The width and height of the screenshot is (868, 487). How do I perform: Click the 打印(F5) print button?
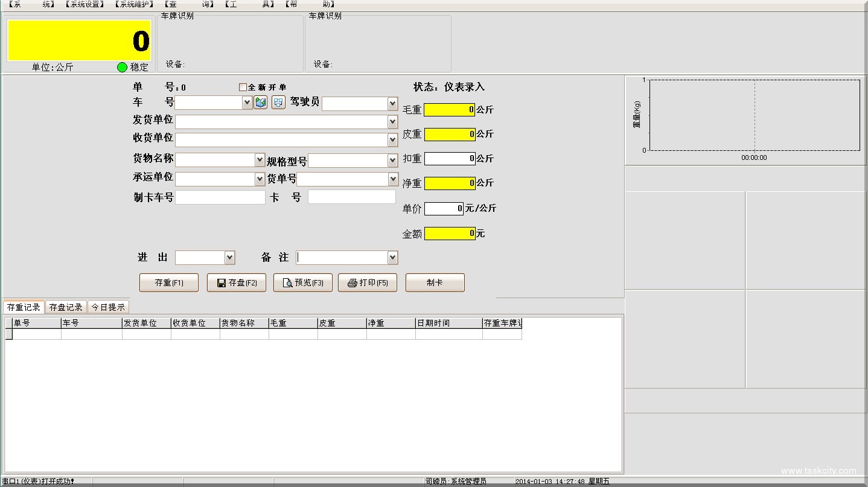(x=368, y=282)
